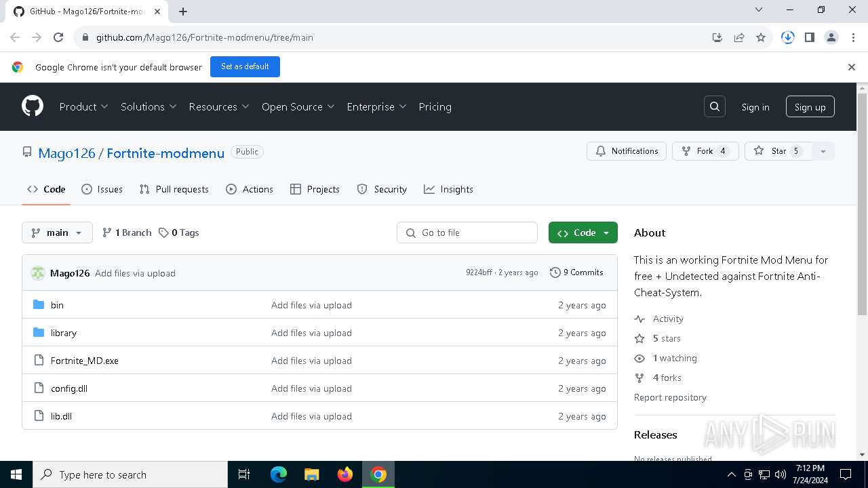Switch to the Security tab
The height and width of the screenshot is (488, 868).
(382, 189)
